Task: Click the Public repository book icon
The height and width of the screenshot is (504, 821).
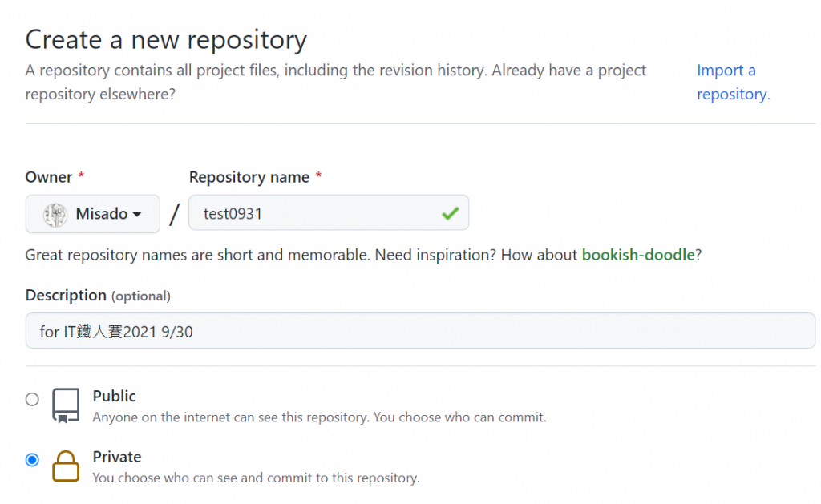Action: tap(66, 405)
